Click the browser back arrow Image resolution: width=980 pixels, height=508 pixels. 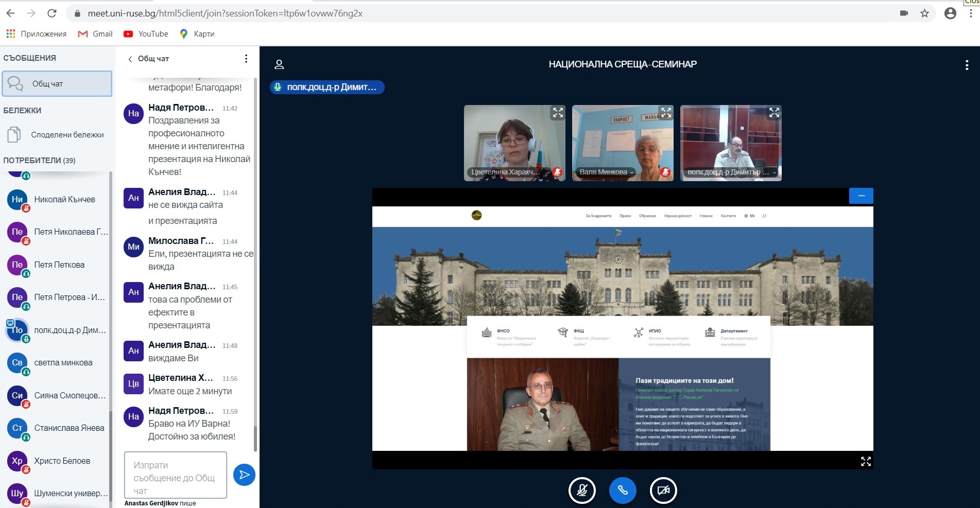[10, 13]
